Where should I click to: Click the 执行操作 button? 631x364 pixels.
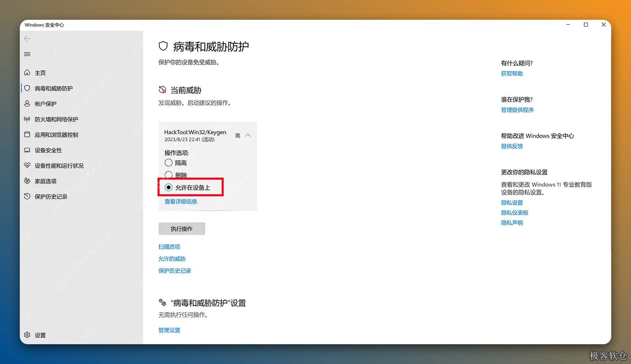(182, 229)
